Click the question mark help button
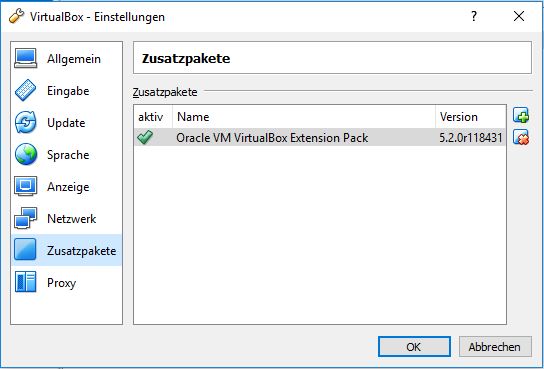Viewport: 544px width, 369px height. click(474, 16)
